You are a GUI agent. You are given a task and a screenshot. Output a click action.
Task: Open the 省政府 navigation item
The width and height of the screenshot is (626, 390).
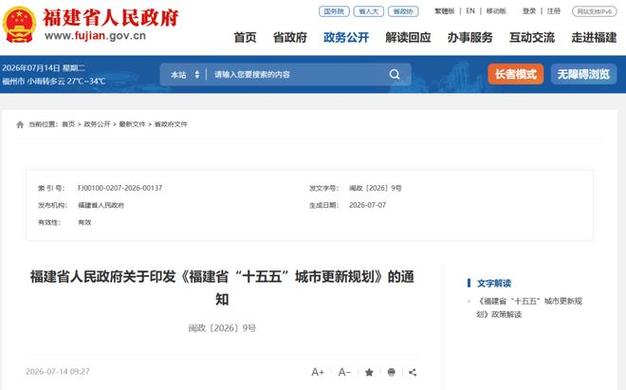coord(290,38)
